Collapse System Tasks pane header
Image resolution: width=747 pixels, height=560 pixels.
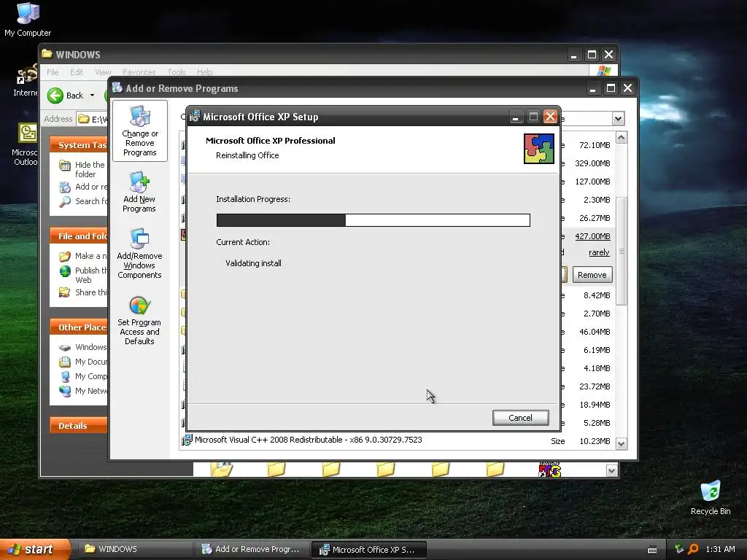[79, 145]
